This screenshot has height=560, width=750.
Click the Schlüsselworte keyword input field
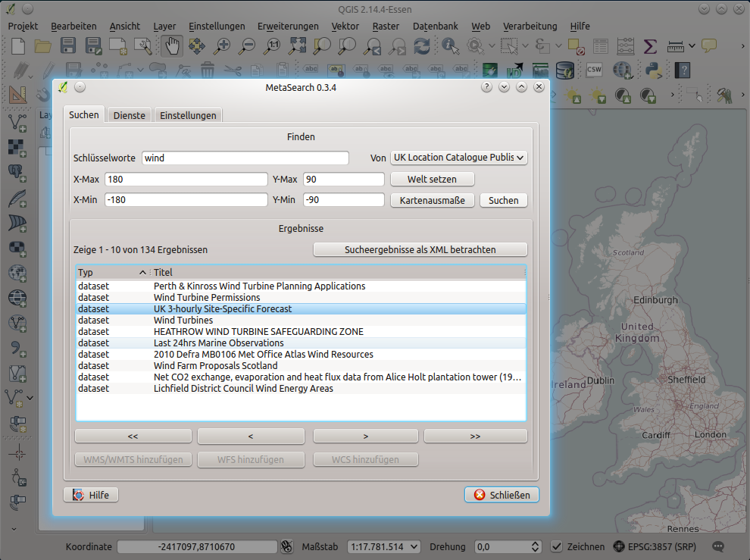(245, 158)
